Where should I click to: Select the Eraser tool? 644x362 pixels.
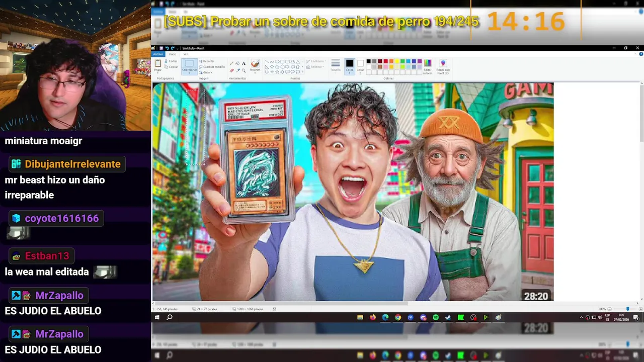231,70
